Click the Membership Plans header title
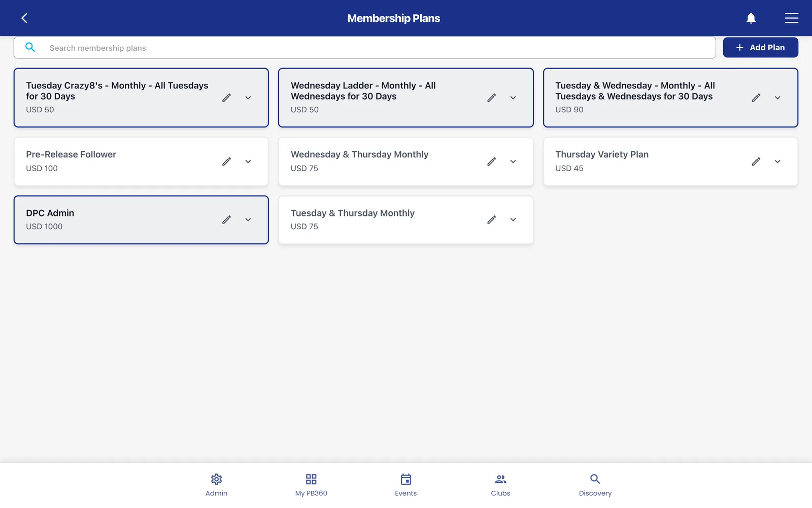 [393, 18]
